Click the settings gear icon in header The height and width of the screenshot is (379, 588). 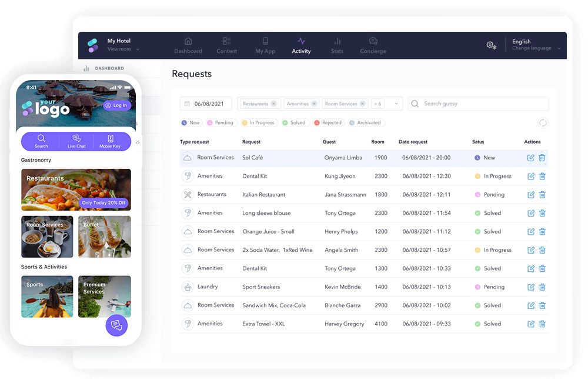[x=491, y=45]
